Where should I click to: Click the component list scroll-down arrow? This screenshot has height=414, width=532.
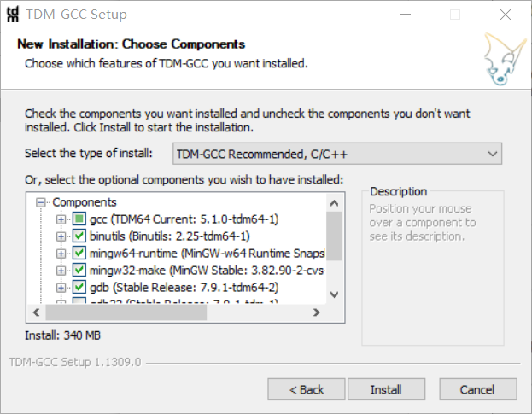click(x=334, y=294)
